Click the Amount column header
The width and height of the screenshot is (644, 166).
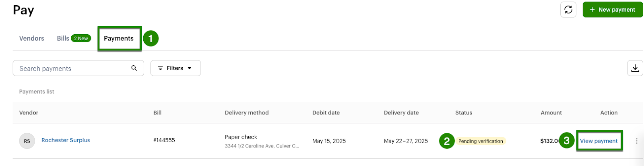point(551,113)
